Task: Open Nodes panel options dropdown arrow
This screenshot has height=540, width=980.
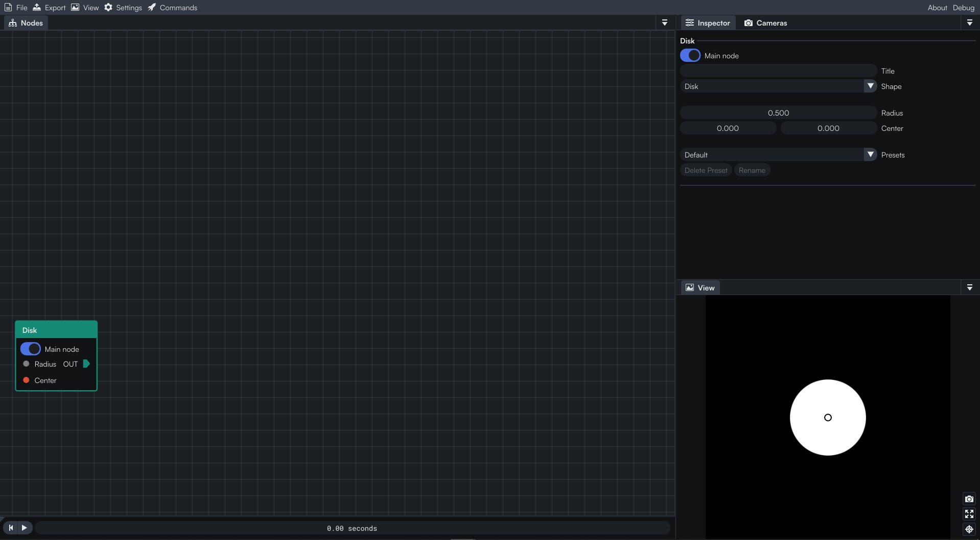Action: [x=665, y=23]
